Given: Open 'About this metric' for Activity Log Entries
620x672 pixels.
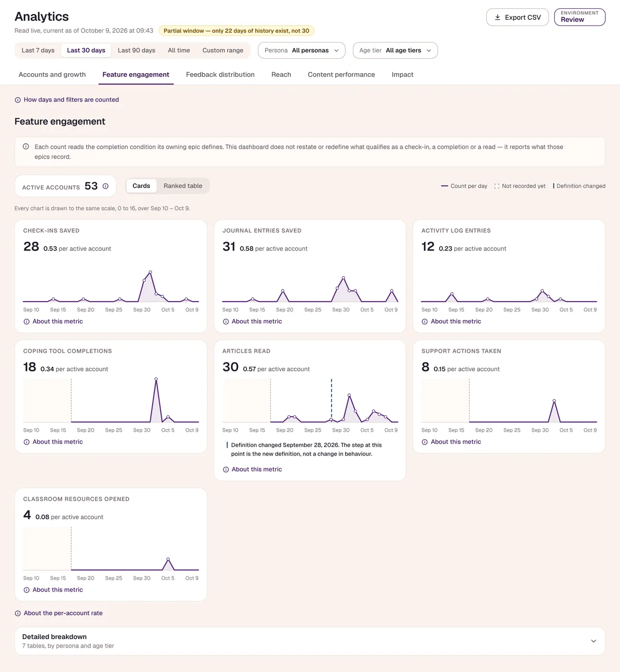Looking at the screenshot, I should pyautogui.click(x=456, y=322).
